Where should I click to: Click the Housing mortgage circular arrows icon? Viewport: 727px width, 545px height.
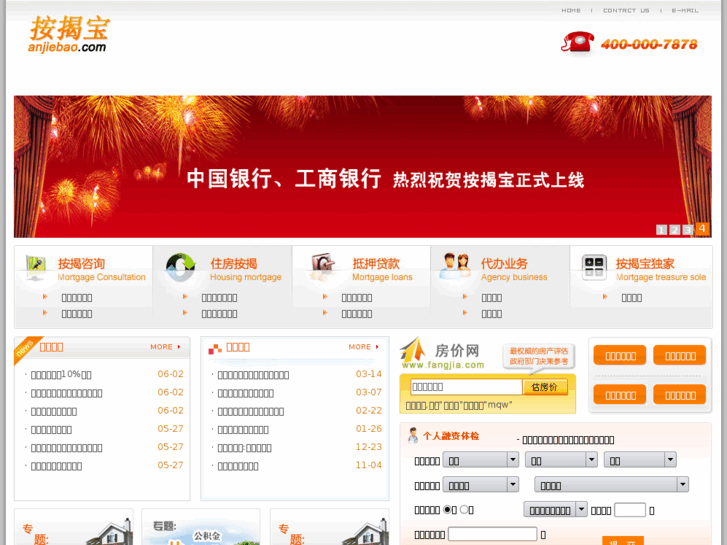[x=180, y=268]
